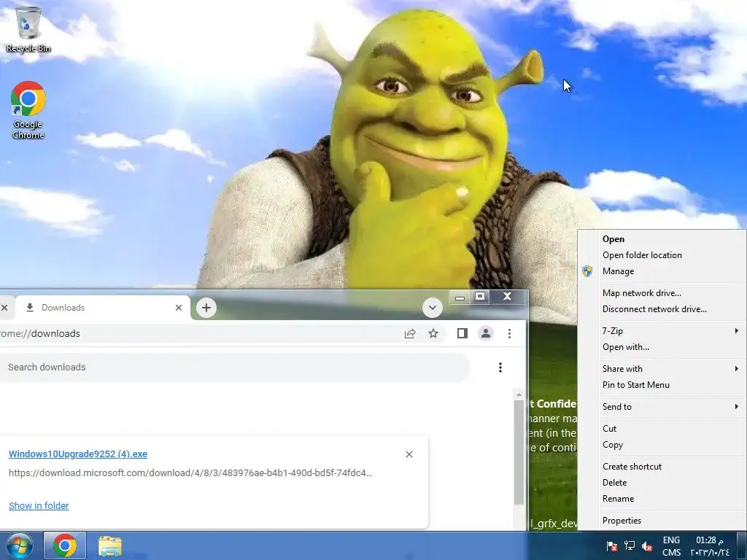Open Windows10Upgrade9252 (4).exe link
This screenshot has height=560, width=747.
click(78, 454)
